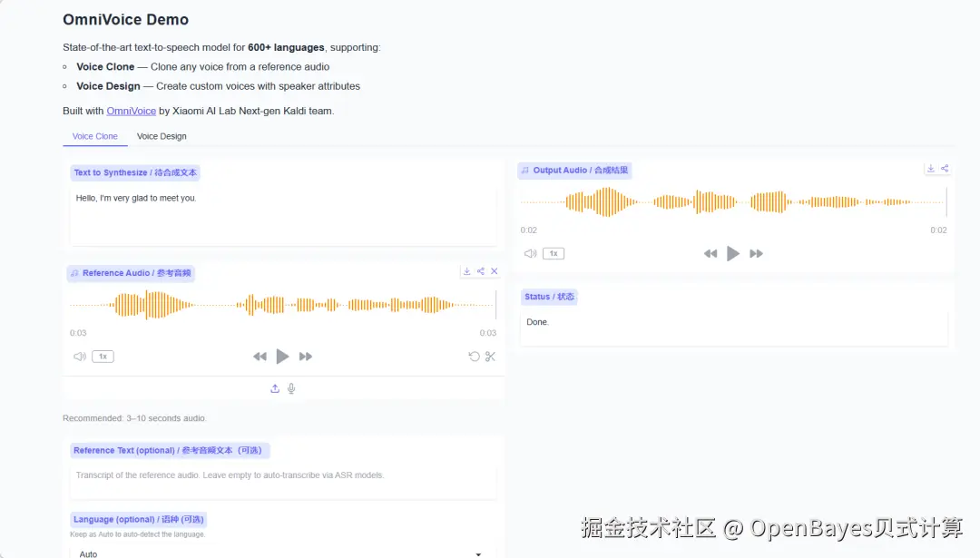Click the 'Text to Synthesize' label

click(135, 172)
